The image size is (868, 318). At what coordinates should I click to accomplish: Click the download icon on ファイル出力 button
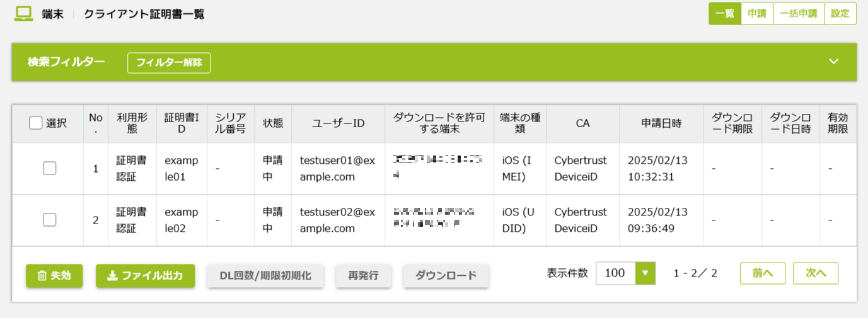pos(113,276)
